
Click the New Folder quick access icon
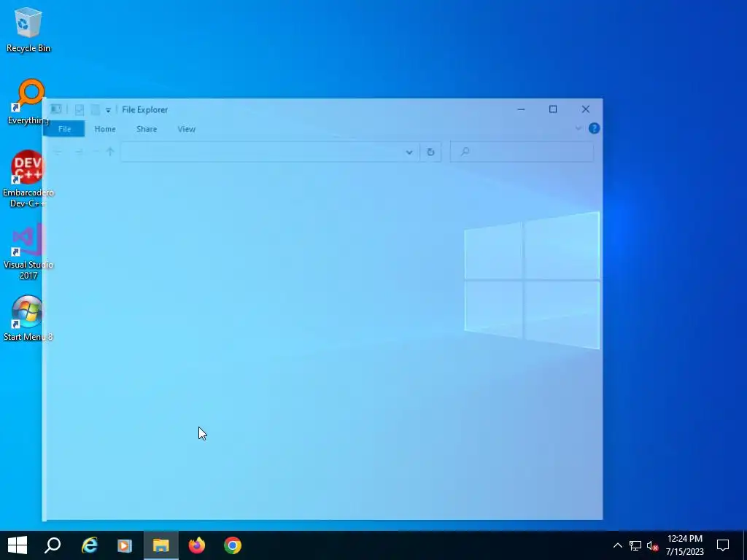tap(95, 109)
